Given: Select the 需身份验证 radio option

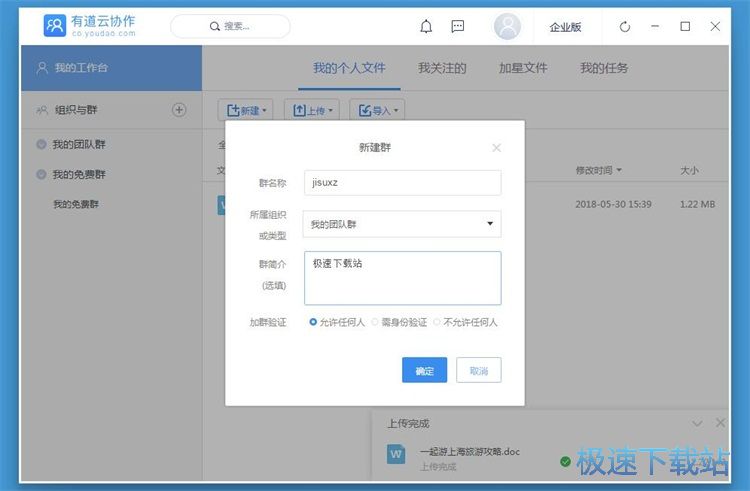Looking at the screenshot, I should tap(375, 322).
